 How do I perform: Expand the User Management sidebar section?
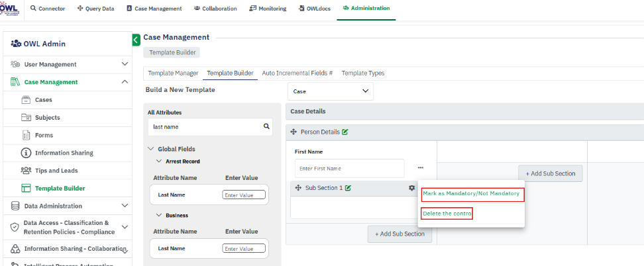pyautogui.click(x=125, y=64)
